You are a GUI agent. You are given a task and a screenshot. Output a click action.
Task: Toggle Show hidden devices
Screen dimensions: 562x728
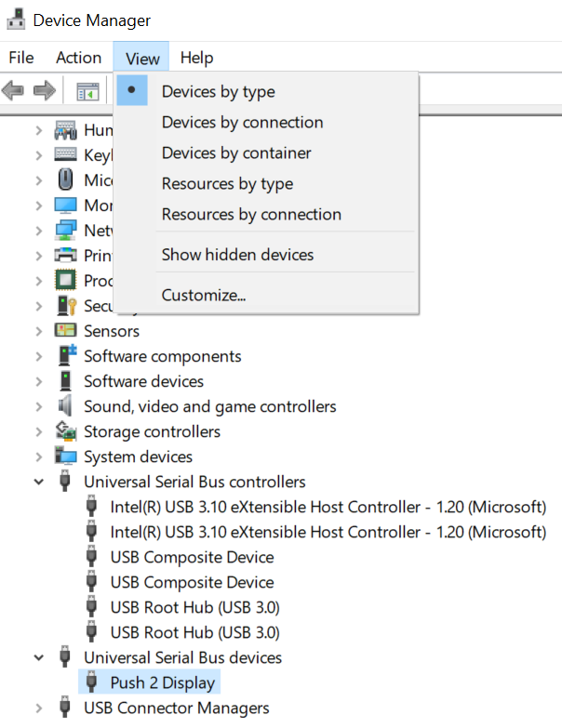237,254
